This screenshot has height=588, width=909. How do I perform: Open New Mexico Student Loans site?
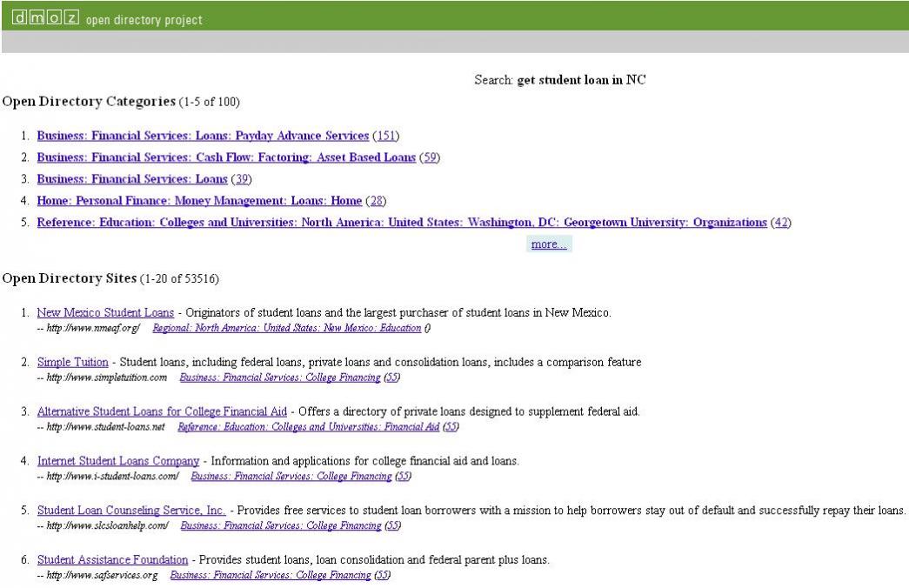pyautogui.click(x=105, y=312)
